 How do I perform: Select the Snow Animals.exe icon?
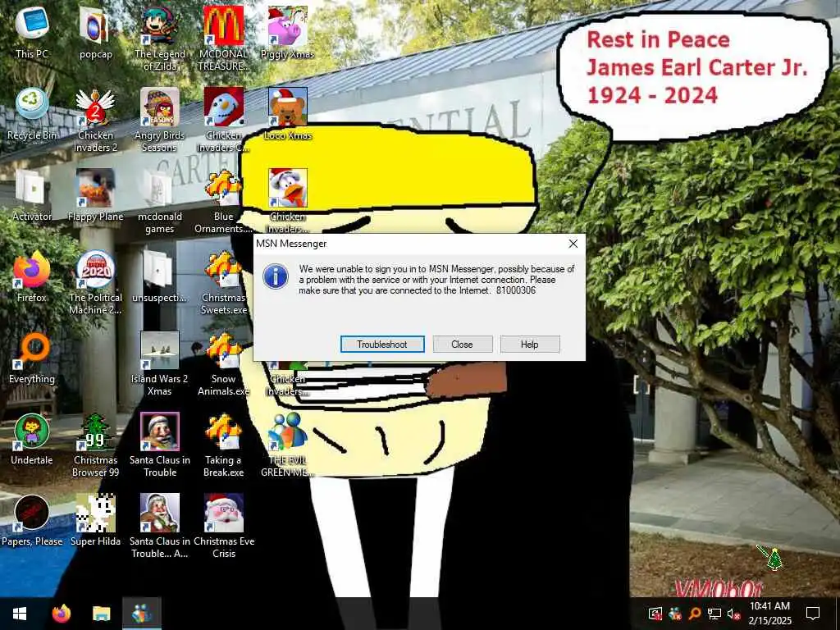point(223,363)
